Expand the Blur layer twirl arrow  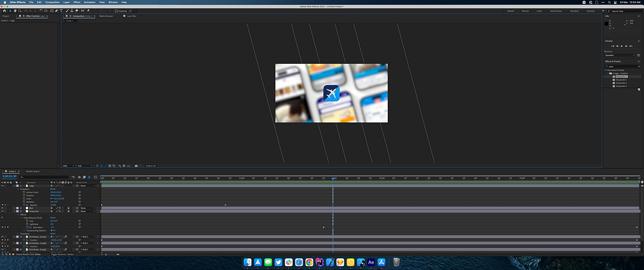pyautogui.click(x=15, y=208)
